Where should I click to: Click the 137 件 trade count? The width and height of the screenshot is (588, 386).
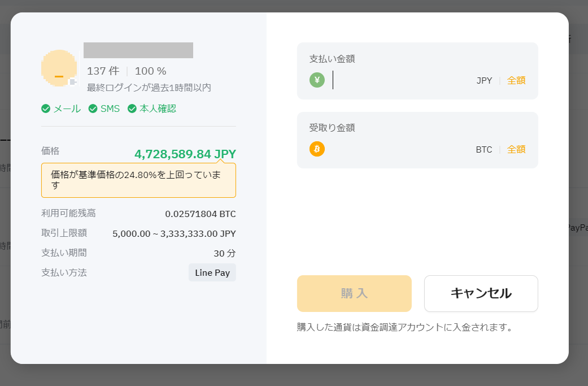[103, 71]
